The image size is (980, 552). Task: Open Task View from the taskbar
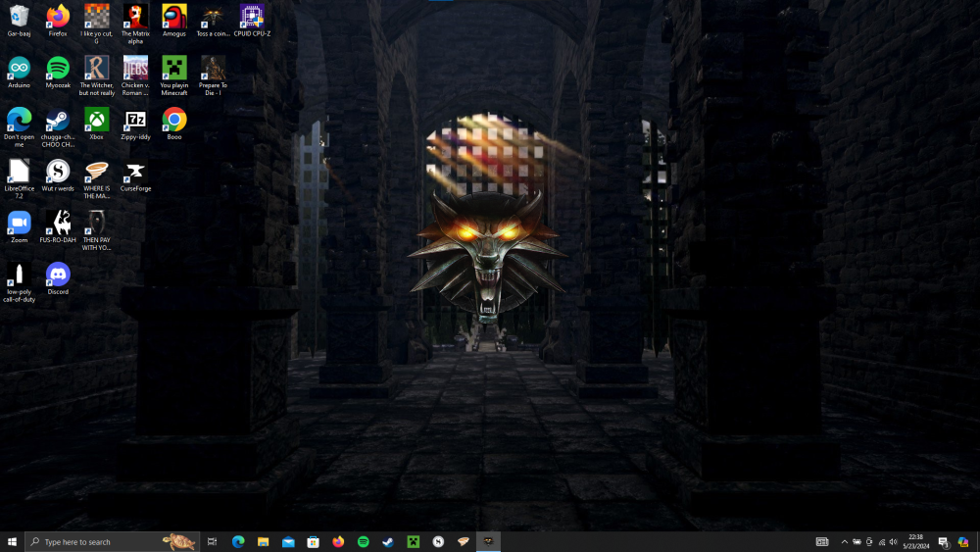212,541
